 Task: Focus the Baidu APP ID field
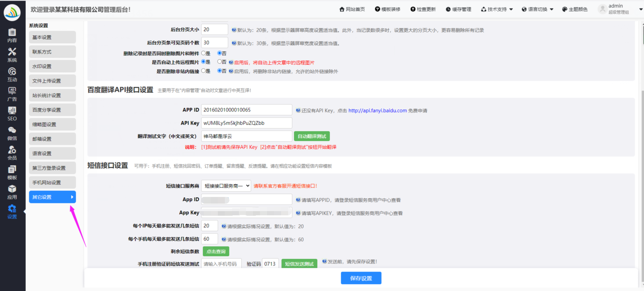247,110
